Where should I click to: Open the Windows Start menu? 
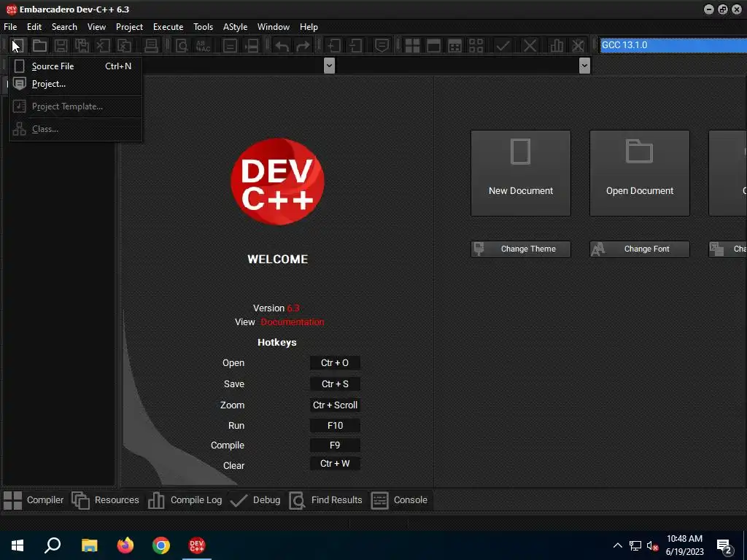(18, 545)
